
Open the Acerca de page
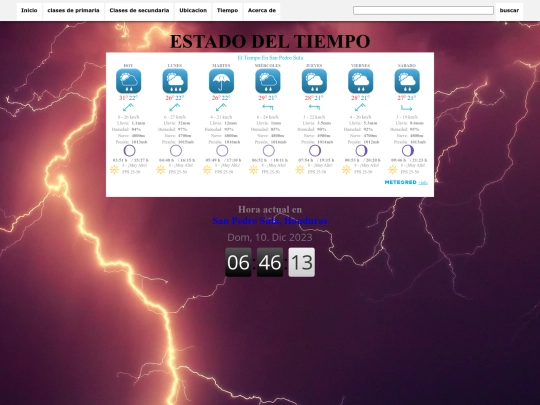point(262,10)
